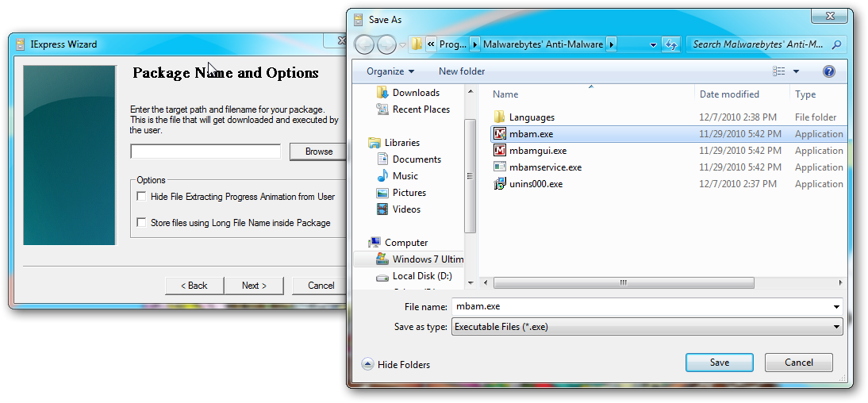This screenshot has width=868, height=403.
Task: Click the Recent Places icon in sidebar
Action: pyautogui.click(x=382, y=109)
